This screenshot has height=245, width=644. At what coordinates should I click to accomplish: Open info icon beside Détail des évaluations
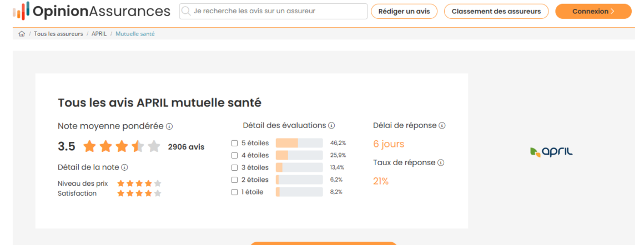[x=332, y=125]
